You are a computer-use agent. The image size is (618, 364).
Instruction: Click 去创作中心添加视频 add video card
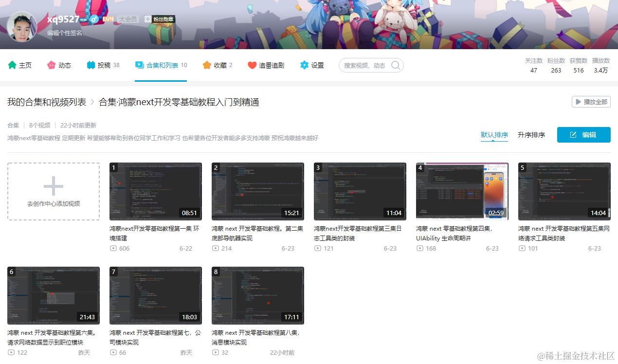[x=54, y=191]
